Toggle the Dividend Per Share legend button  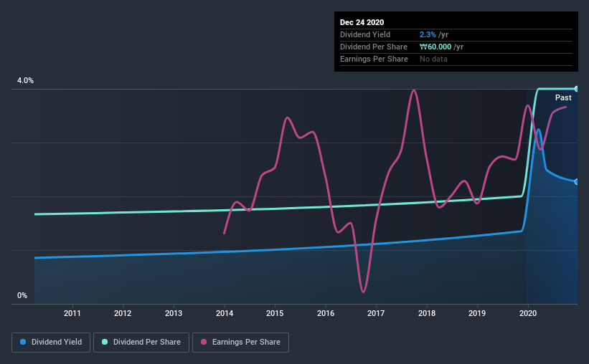141,343
